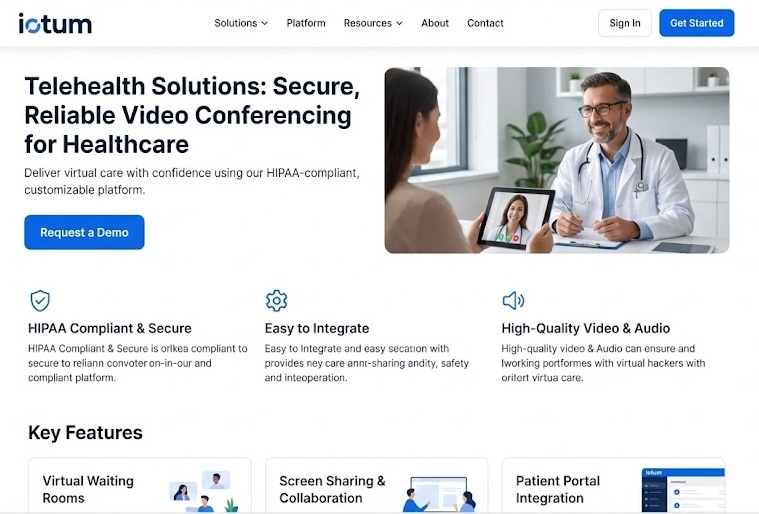759x514 pixels.
Task: Open the Platform menu item
Action: (x=306, y=23)
